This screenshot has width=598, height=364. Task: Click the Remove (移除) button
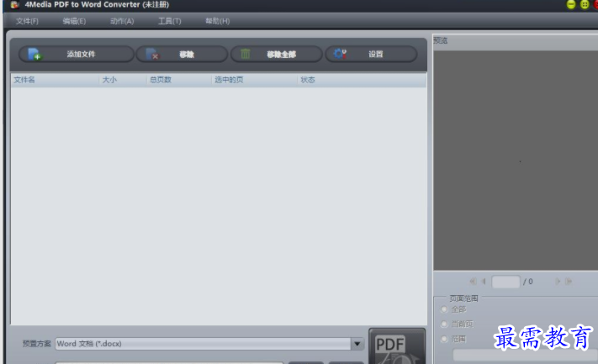coord(182,54)
